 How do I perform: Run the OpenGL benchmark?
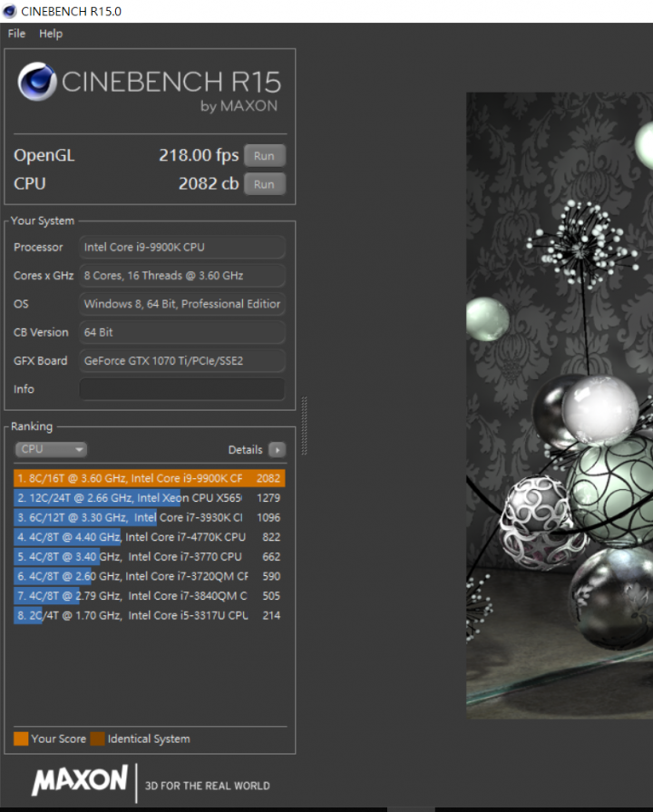point(264,156)
